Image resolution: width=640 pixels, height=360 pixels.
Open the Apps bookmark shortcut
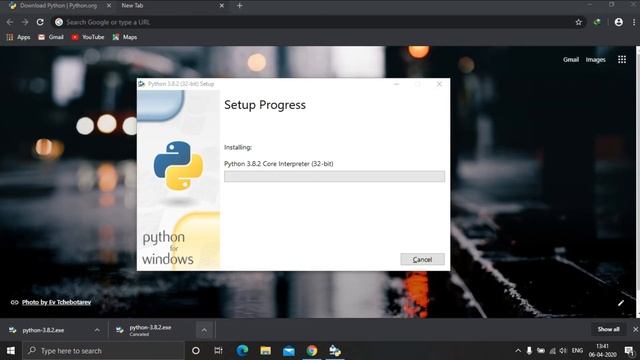click(18, 37)
